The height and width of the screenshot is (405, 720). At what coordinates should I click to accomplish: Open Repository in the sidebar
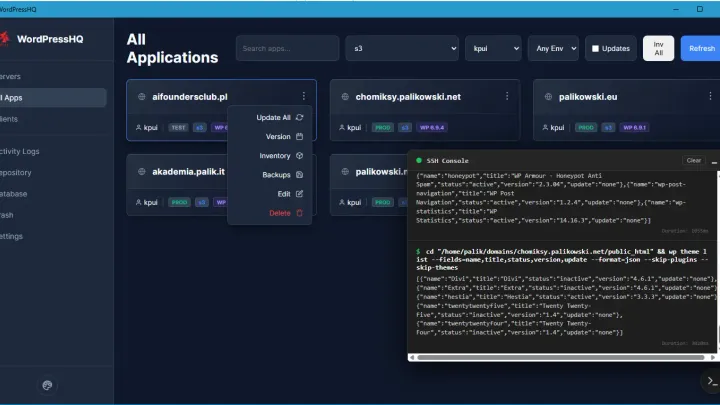coord(53,173)
